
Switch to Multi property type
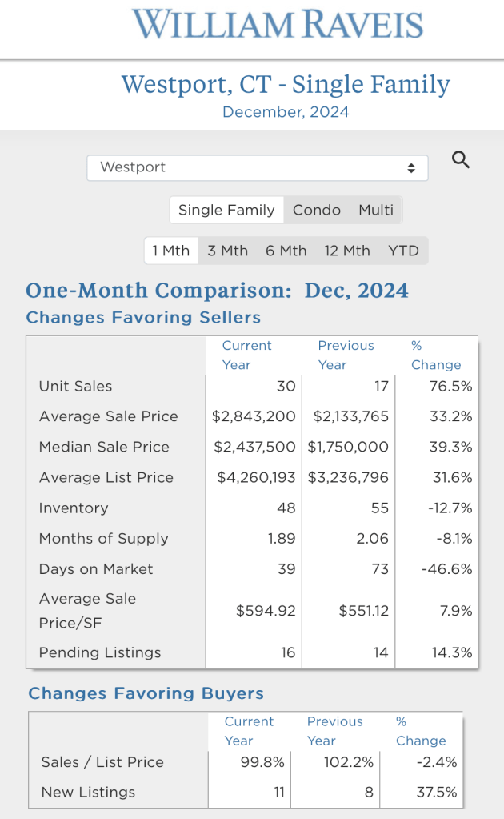coord(376,210)
